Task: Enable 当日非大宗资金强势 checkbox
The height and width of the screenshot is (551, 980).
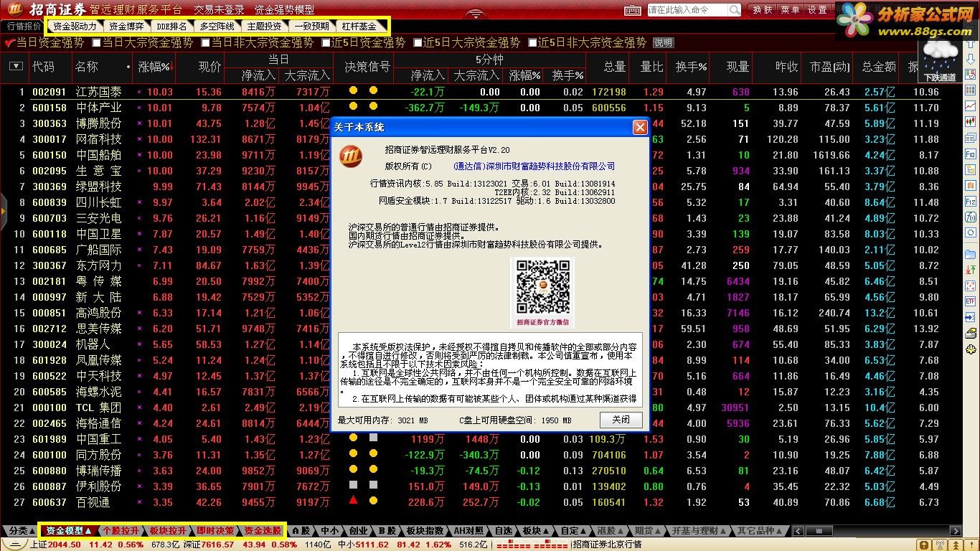Action: 204,42
